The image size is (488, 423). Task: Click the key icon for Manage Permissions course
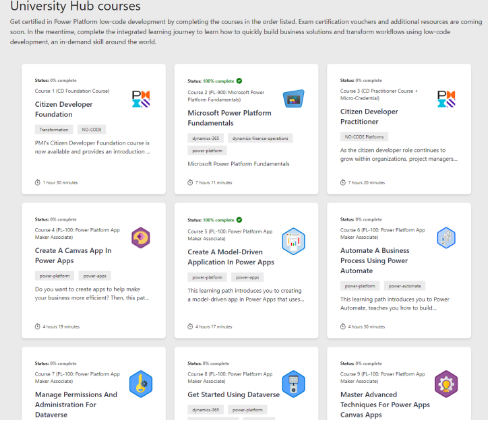tap(141, 384)
